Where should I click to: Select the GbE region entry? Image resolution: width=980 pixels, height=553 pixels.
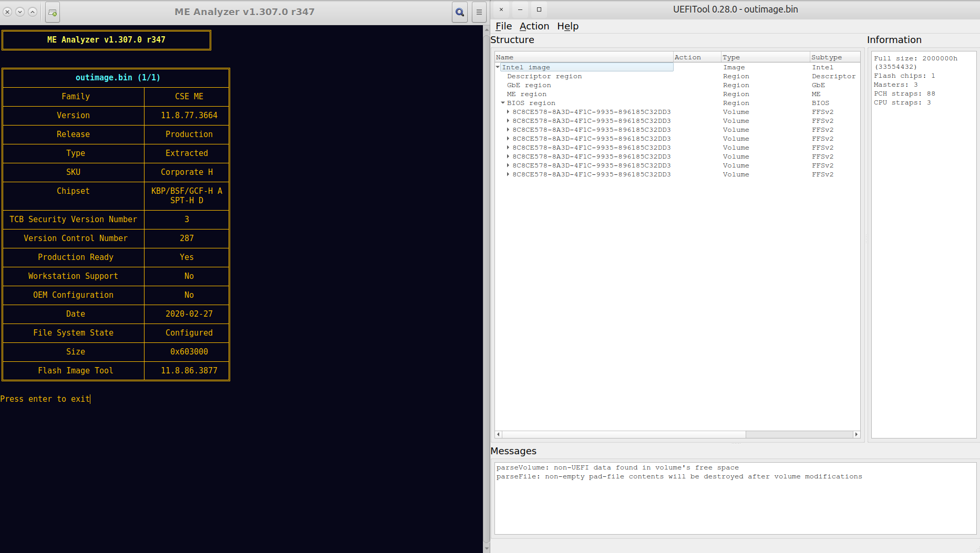pyautogui.click(x=529, y=85)
